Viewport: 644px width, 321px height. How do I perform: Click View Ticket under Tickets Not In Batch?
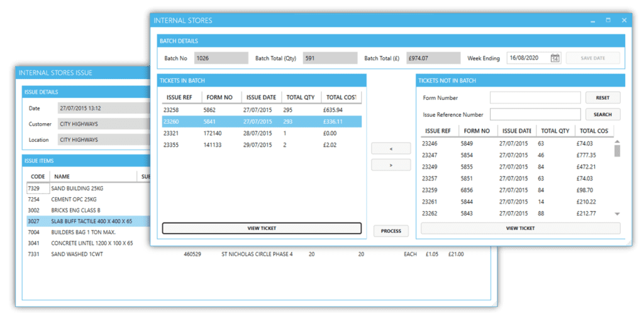[520, 228]
